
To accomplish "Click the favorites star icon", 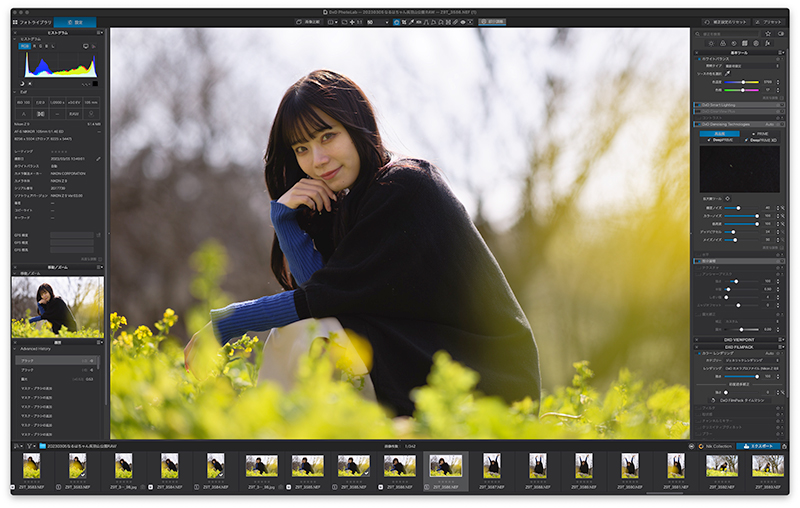I will coord(768,34).
